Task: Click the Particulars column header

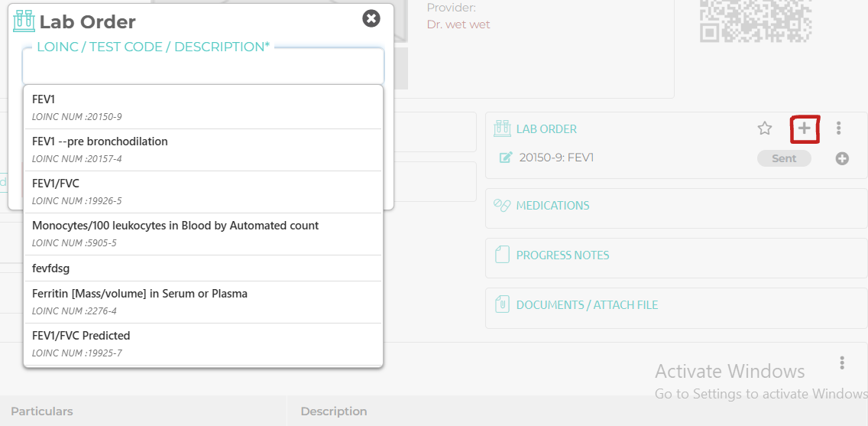Action: click(42, 411)
